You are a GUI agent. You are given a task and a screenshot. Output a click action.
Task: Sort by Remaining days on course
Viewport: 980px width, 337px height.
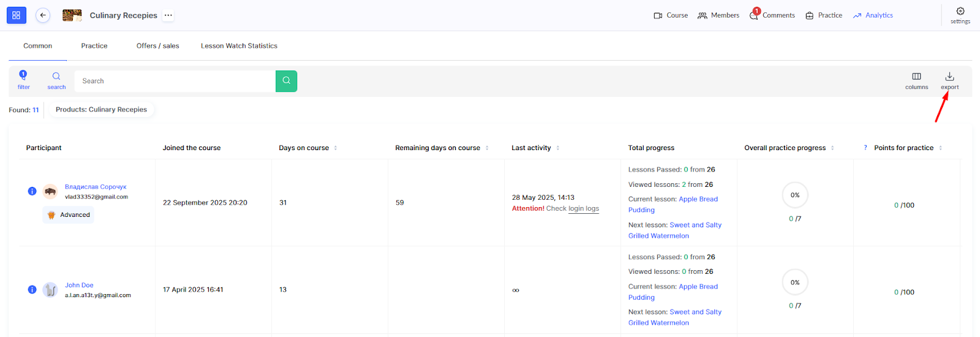click(487, 148)
